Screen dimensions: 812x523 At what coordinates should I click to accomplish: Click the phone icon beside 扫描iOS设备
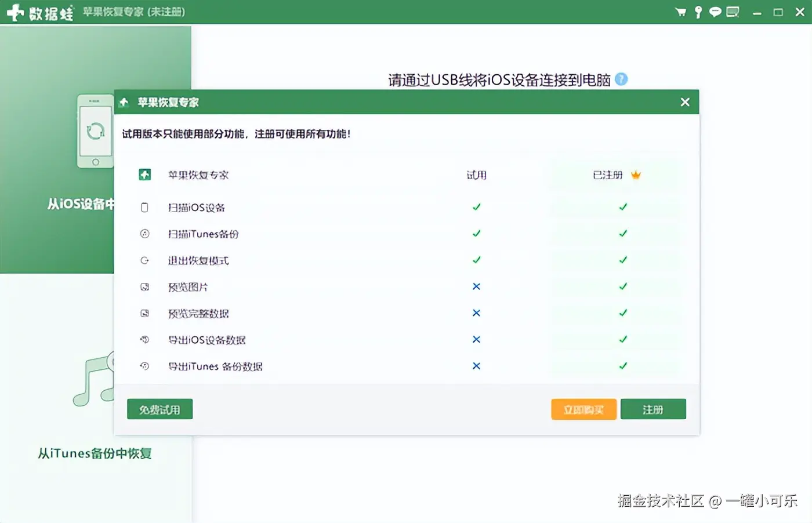coord(145,208)
